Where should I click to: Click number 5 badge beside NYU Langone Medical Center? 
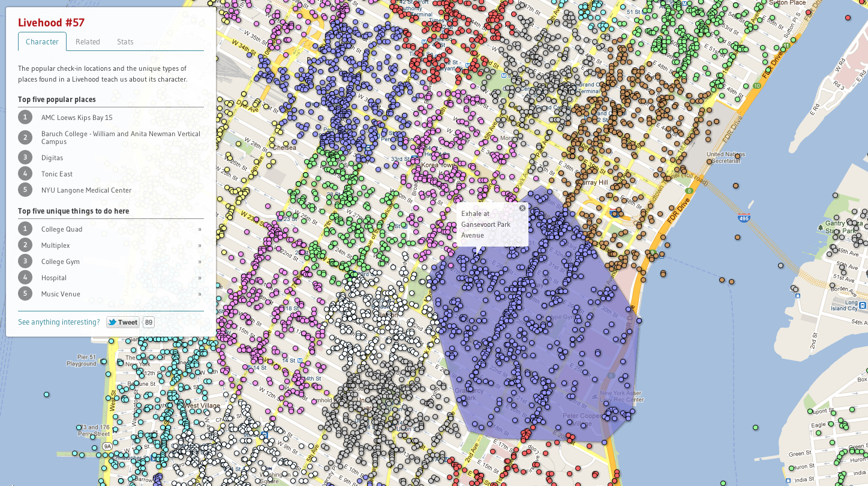25,190
